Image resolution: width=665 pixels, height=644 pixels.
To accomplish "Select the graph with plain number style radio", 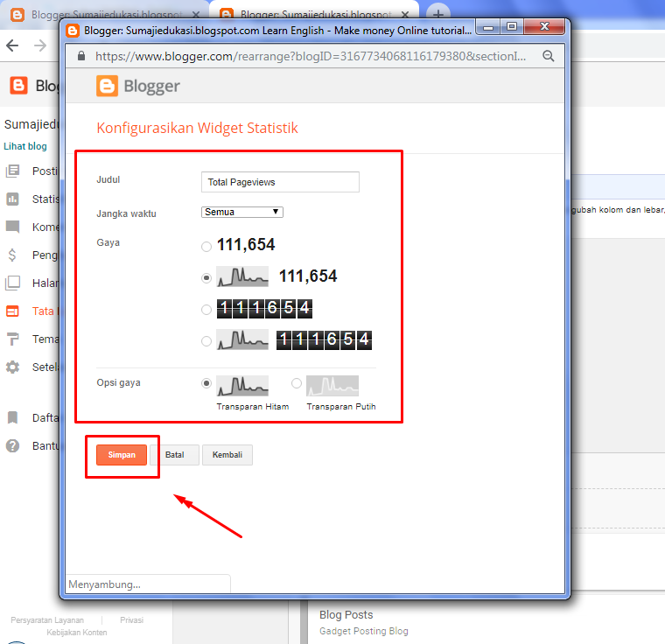I will click(206, 278).
